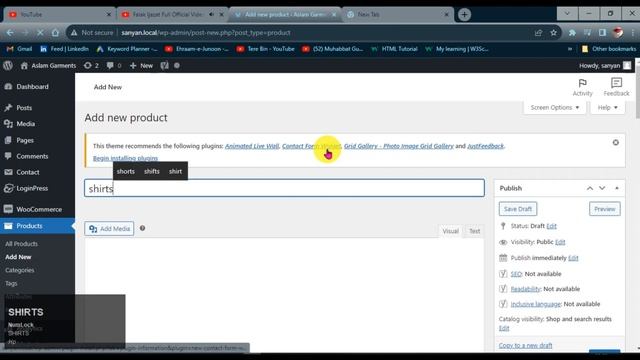Image resolution: width=640 pixels, height=360 pixels.
Task: Open All Products submenu
Action: tap(21, 244)
